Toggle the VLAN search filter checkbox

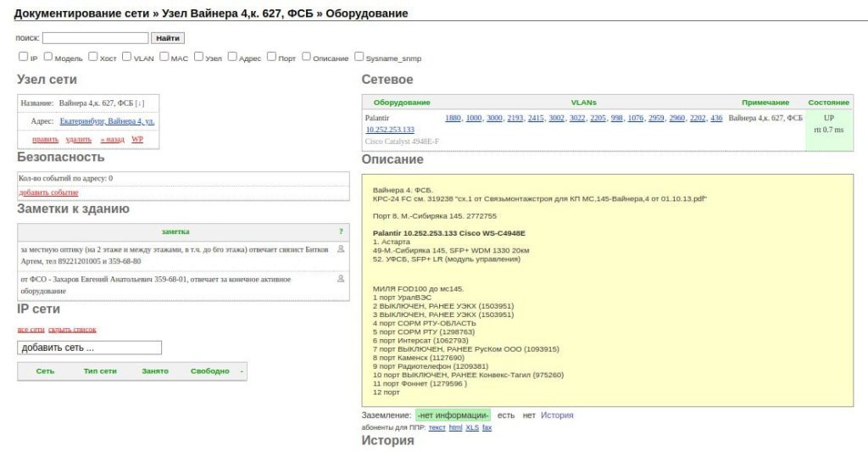point(126,58)
